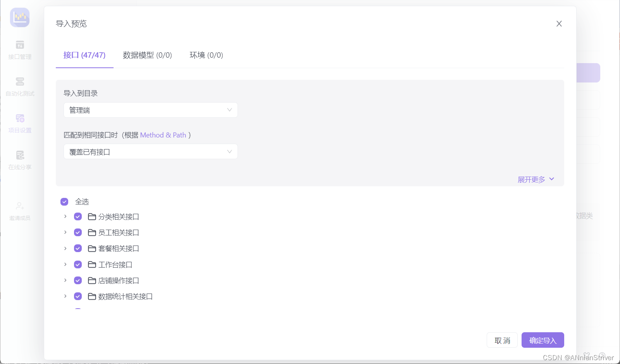Select 套餐相关接口 folder label

click(119, 248)
